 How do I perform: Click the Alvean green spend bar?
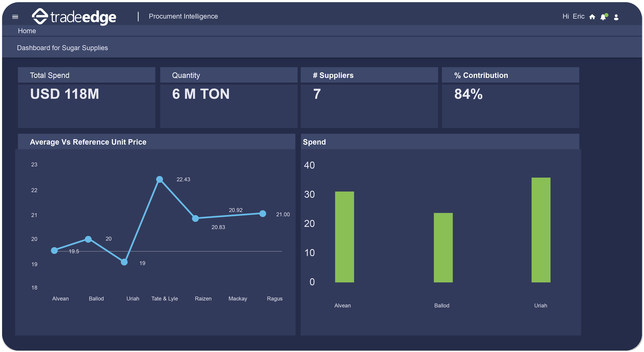coord(344,237)
